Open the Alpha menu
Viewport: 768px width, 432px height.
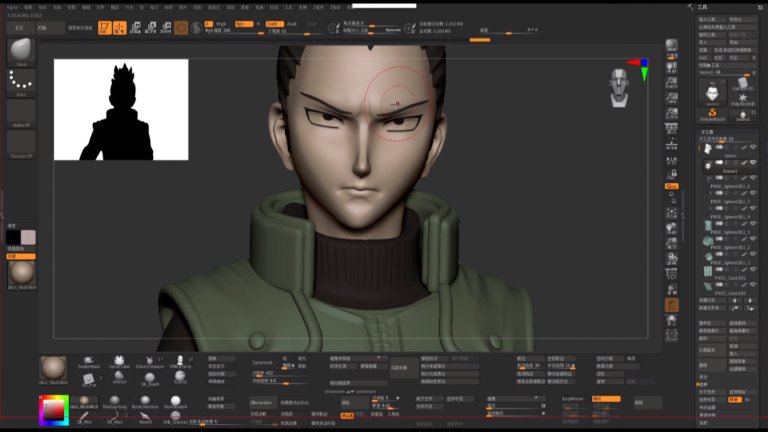point(12,7)
